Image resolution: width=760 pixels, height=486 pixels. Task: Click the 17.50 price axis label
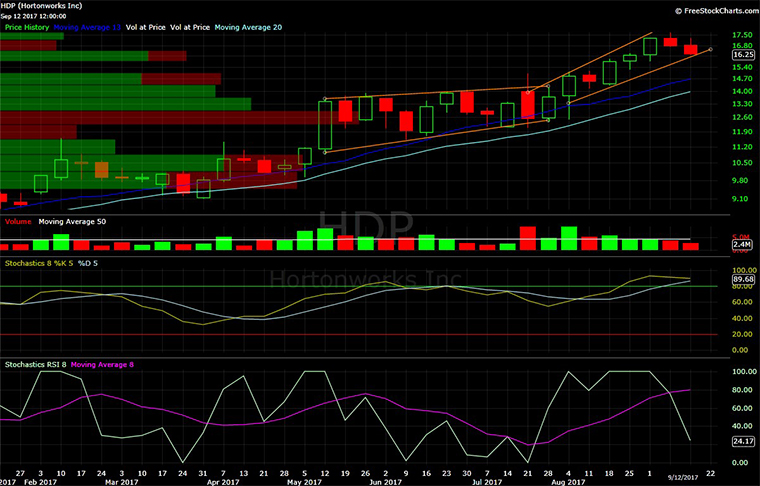point(743,35)
